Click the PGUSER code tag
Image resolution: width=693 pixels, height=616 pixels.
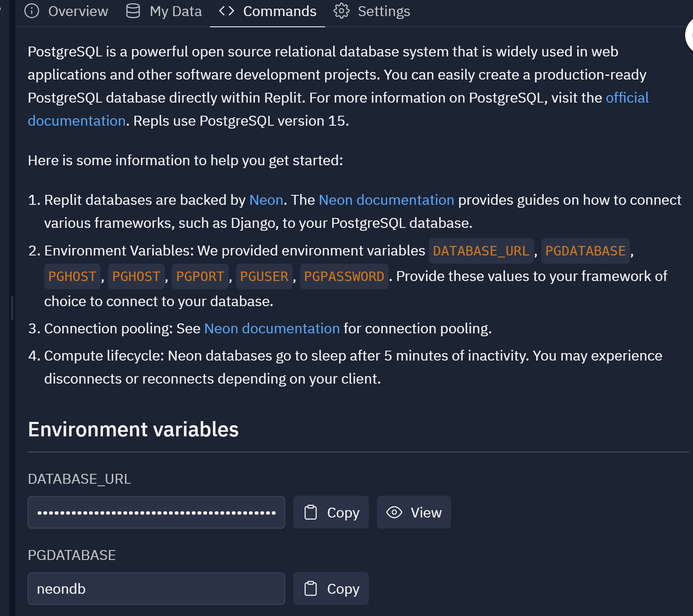click(x=264, y=276)
